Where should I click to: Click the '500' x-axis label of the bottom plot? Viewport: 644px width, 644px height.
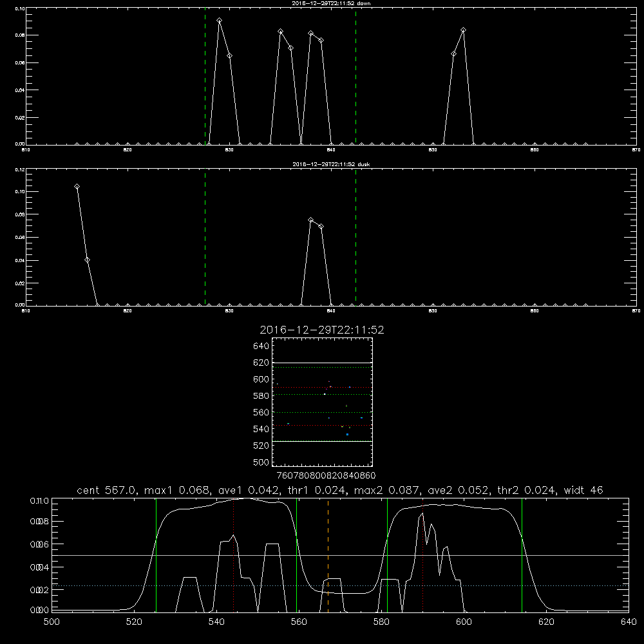(x=52, y=622)
